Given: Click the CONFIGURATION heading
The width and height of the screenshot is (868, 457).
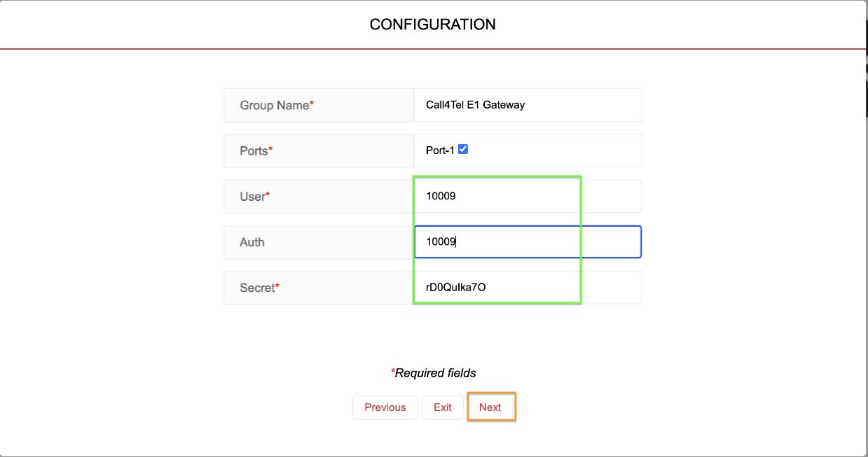Looking at the screenshot, I should coord(432,24).
